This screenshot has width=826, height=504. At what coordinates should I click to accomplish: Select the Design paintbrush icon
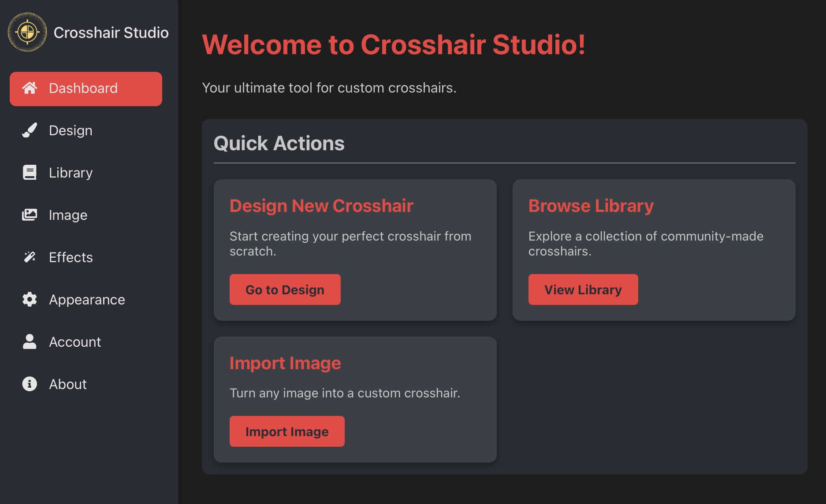(30, 130)
